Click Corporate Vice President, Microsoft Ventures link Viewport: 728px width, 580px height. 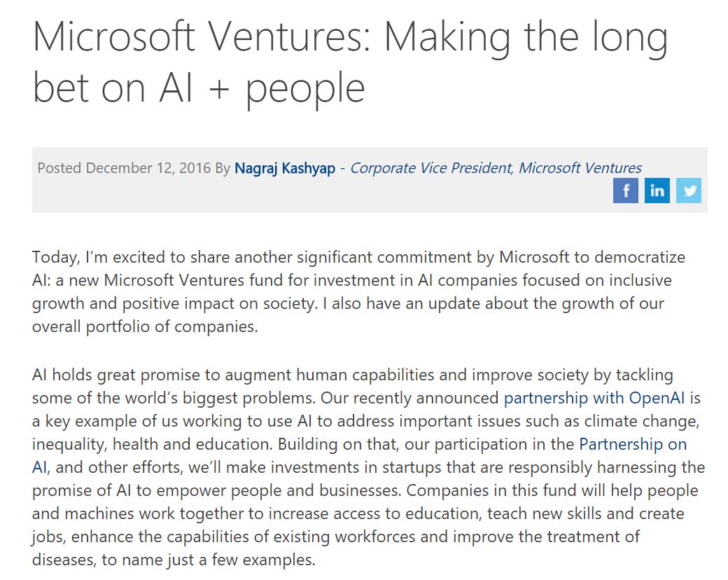[496, 168]
